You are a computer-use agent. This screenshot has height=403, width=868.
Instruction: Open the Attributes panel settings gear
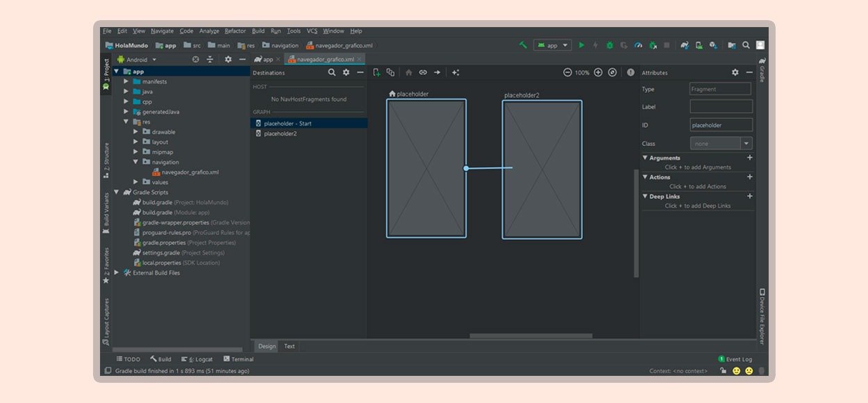click(x=735, y=72)
